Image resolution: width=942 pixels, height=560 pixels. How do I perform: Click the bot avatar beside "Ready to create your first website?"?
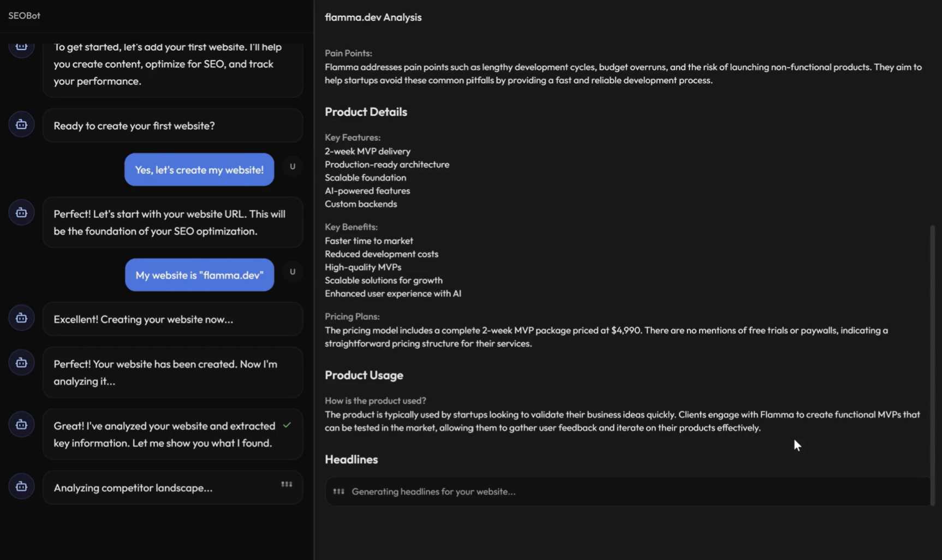[21, 124]
